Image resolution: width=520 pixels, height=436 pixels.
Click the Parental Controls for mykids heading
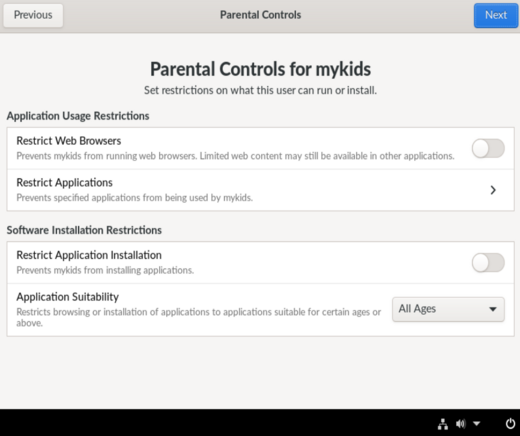coord(260,69)
